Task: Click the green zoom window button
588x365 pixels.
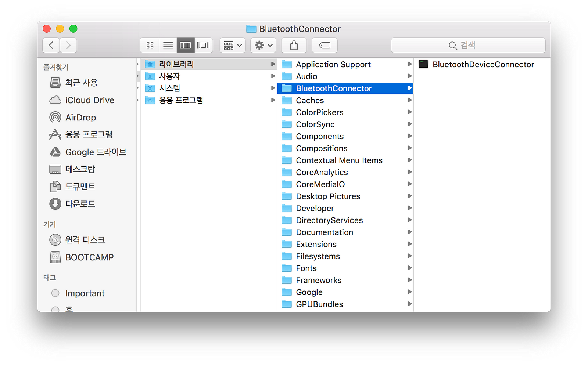Action: point(73,29)
